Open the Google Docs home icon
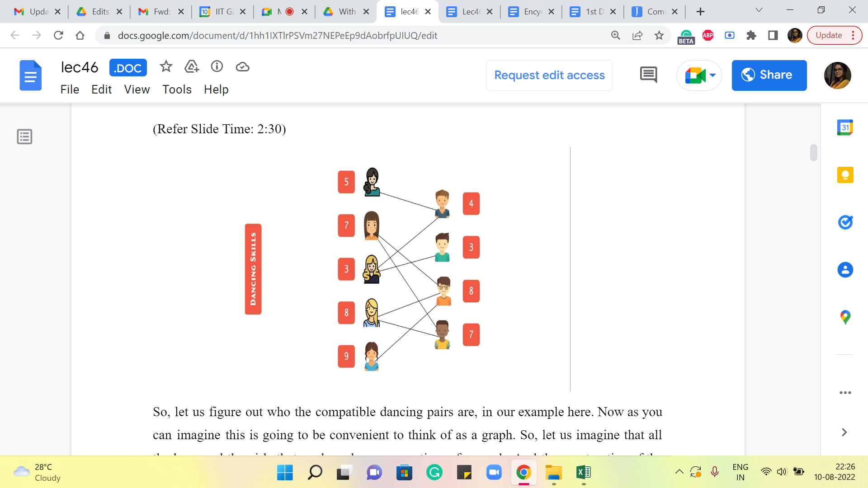868x488 pixels. coord(30,75)
